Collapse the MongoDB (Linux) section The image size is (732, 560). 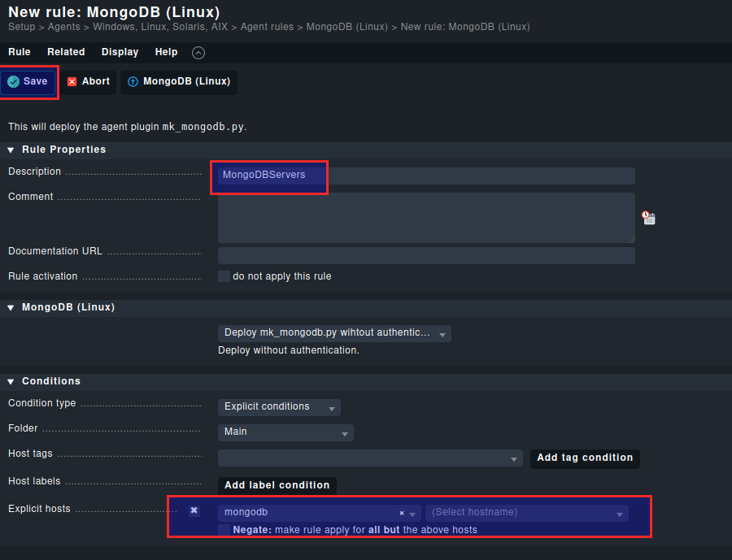click(x=11, y=308)
